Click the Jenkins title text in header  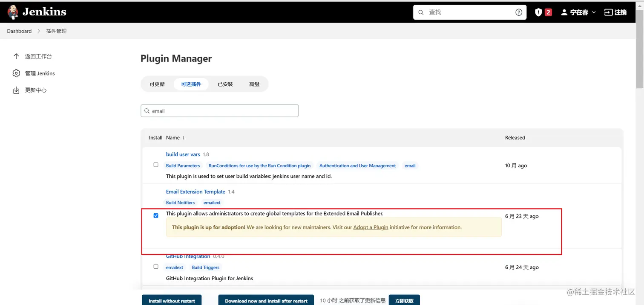(x=44, y=12)
